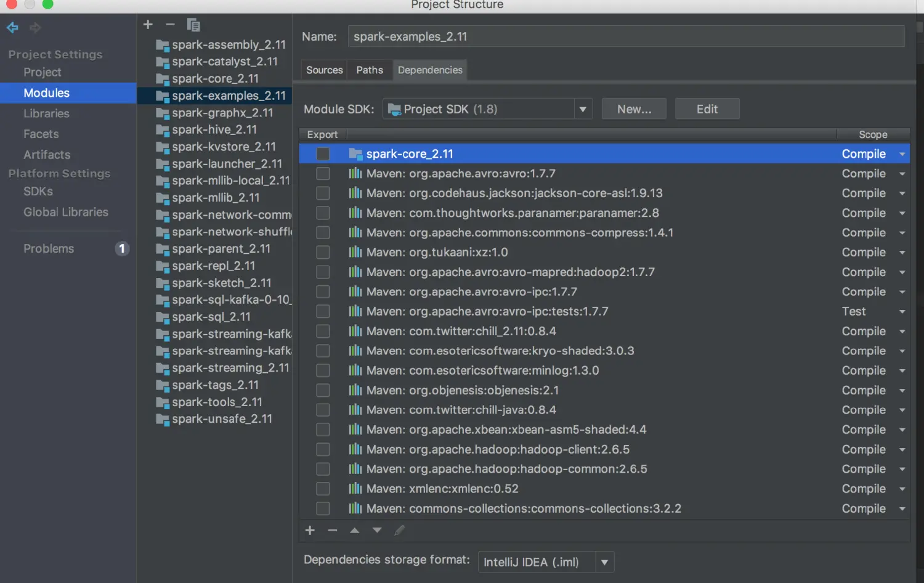Image resolution: width=924 pixels, height=583 pixels.
Task: Click library icon of kryo-shaded:3.0.3 dependency
Action: [355, 351]
